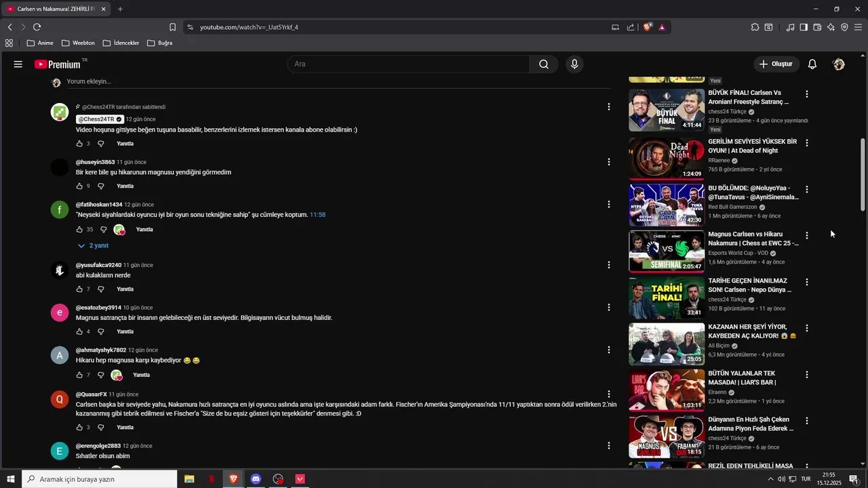868x488 pixels.
Task: Open options menu for At Dead of Night video
Action: click(806, 143)
